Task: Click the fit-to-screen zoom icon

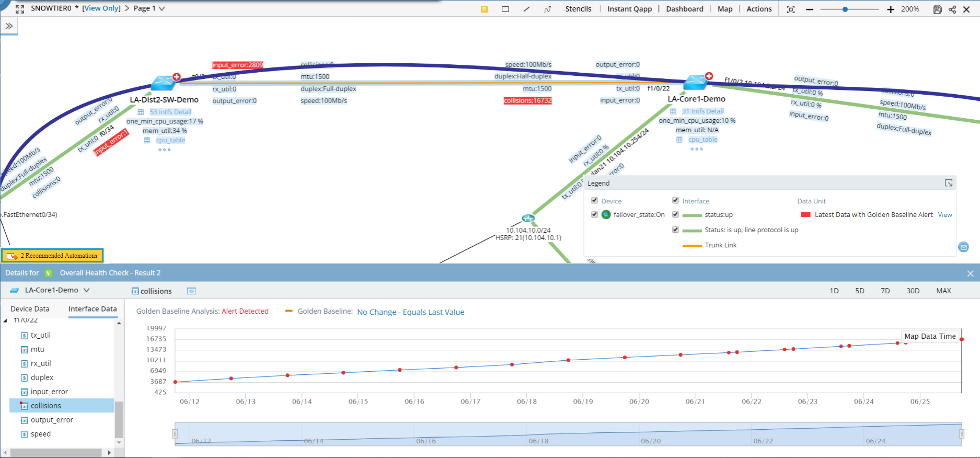Action: point(791,9)
